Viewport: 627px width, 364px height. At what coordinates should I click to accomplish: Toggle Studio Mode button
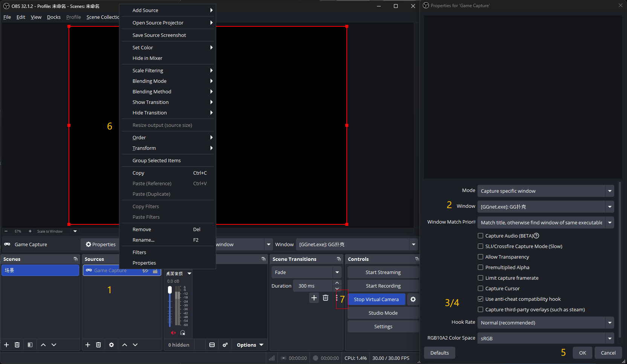(383, 313)
